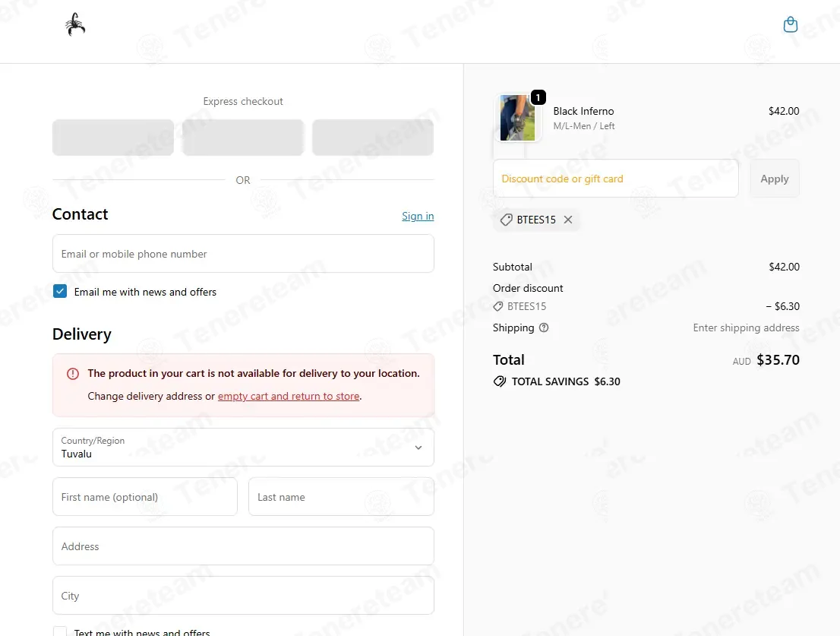Click empty cart and return to store link
The image size is (840, 636).
[289, 396]
